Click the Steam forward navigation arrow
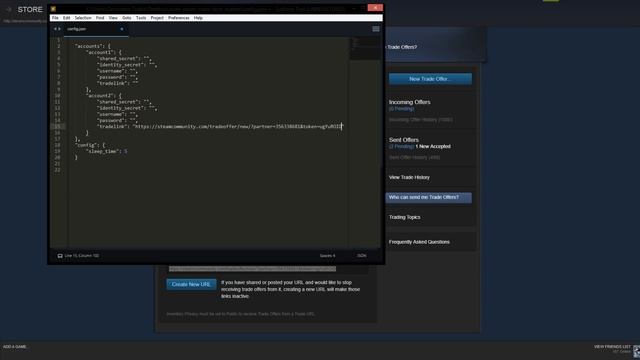 9,9
